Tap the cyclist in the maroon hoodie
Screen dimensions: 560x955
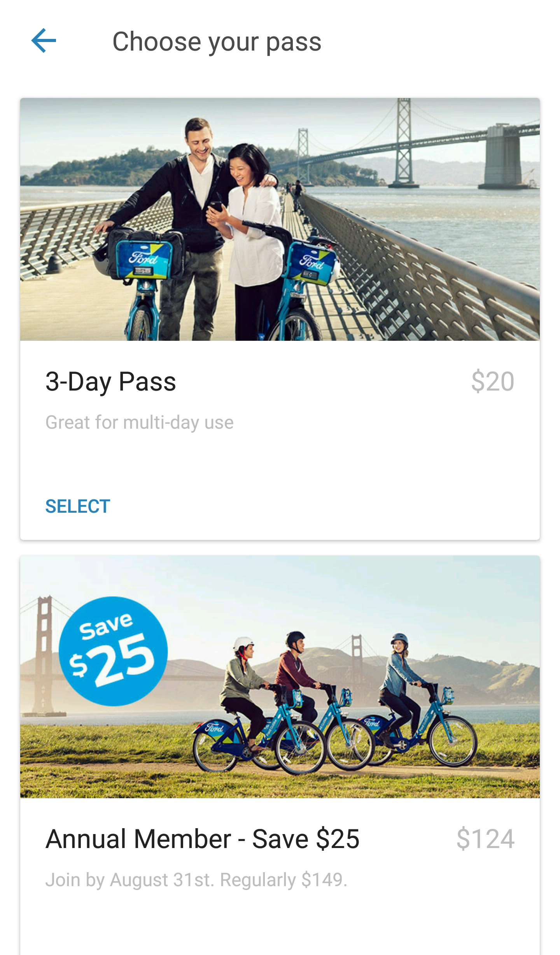point(294,669)
